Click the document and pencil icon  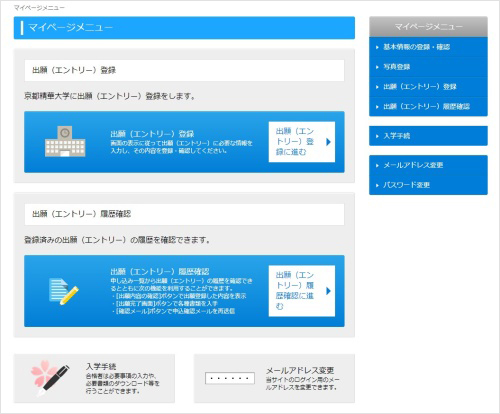click(64, 291)
